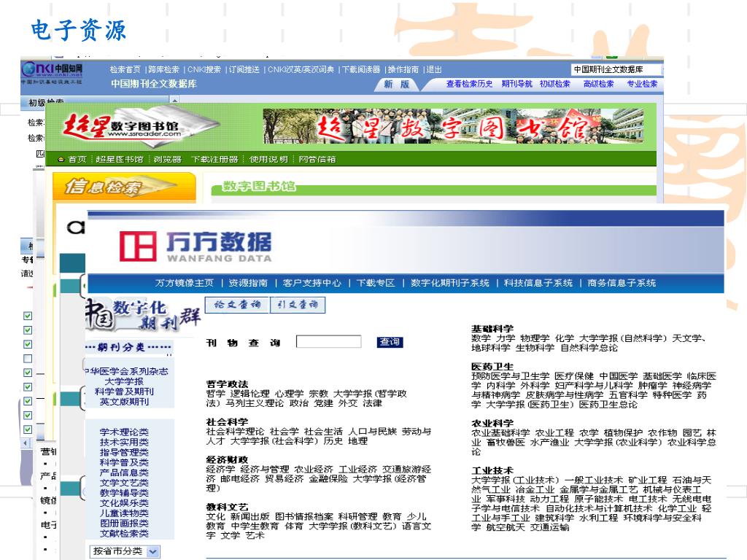Click 订阅推送 in CNKI navigation
The image size is (747, 560).
click(x=244, y=69)
